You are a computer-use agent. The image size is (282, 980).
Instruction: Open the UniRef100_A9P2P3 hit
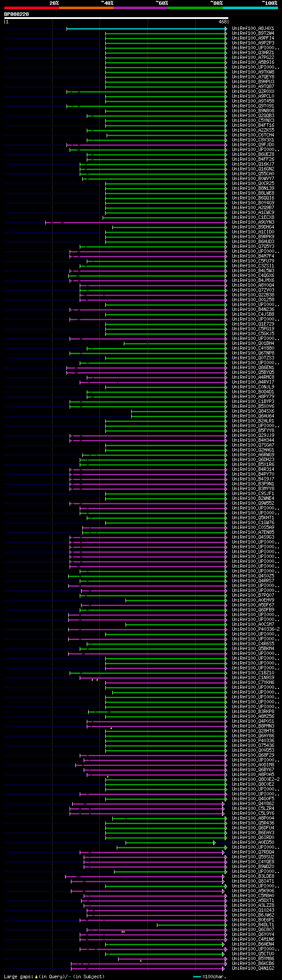click(253, 43)
